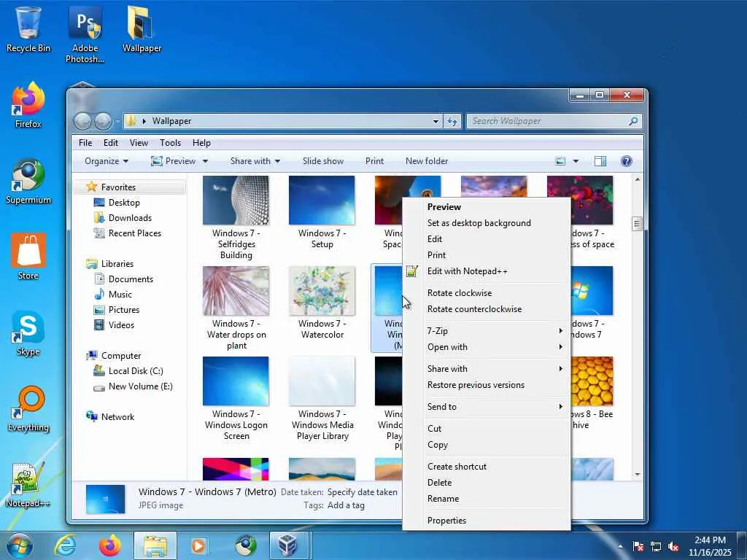
Task: Open Firefox from the taskbar
Action: (x=109, y=545)
